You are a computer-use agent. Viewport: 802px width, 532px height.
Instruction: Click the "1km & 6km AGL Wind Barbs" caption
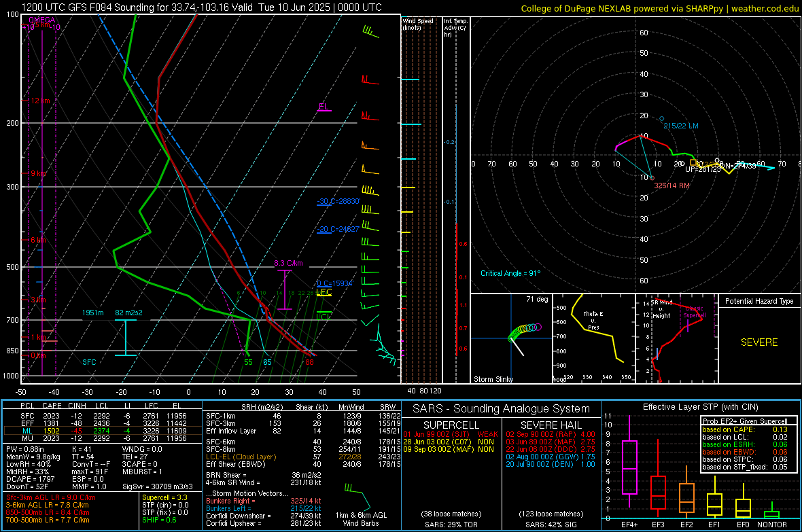[361, 519]
